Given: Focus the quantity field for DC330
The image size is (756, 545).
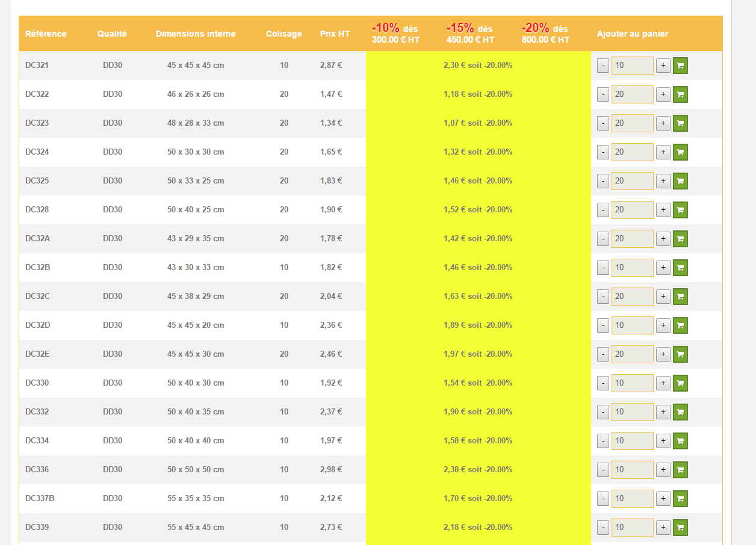Looking at the screenshot, I should [633, 383].
